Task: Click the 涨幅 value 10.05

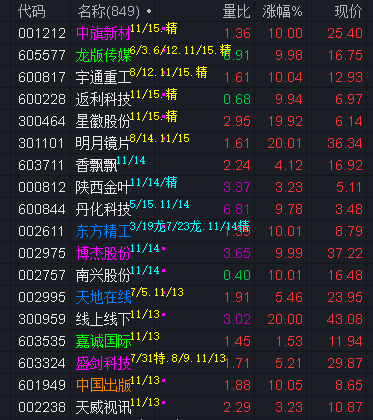Action: [285, 385]
